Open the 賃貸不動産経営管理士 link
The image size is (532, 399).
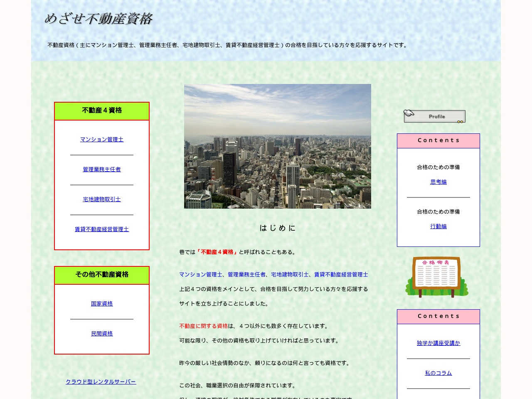[102, 229]
